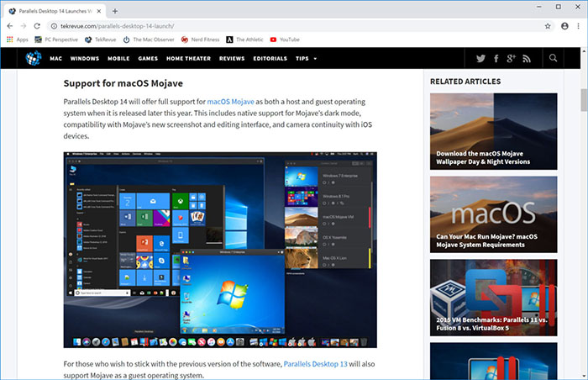
Task: Open the TekRevue bookmark
Action: [101, 40]
